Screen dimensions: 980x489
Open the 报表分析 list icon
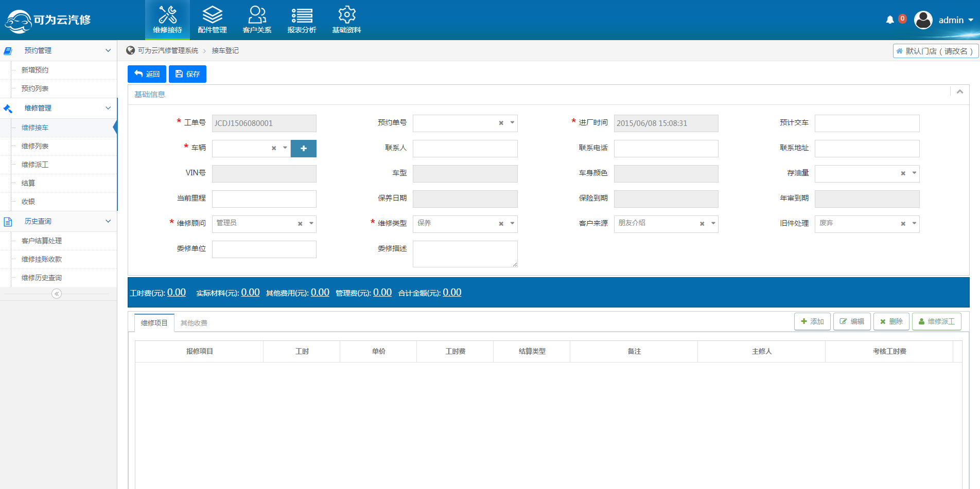tap(302, 15)
